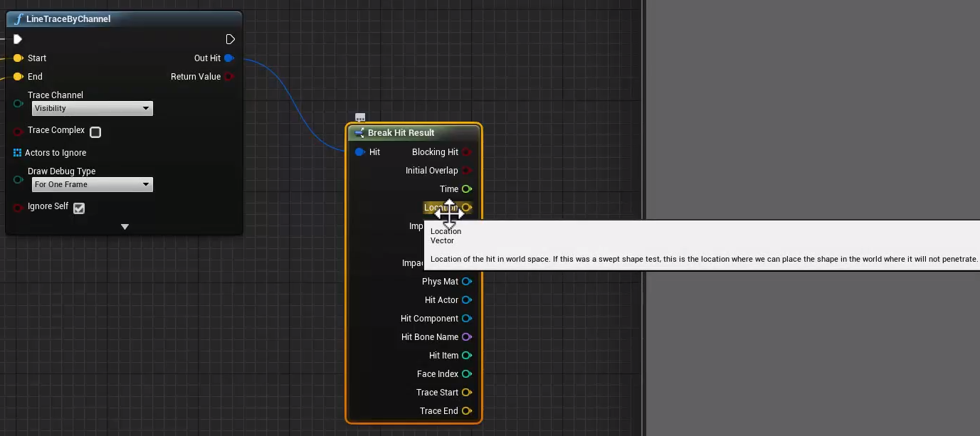Select the Break Hit Result node title
This screenshot has width=980, height=436.
(401, 133)
